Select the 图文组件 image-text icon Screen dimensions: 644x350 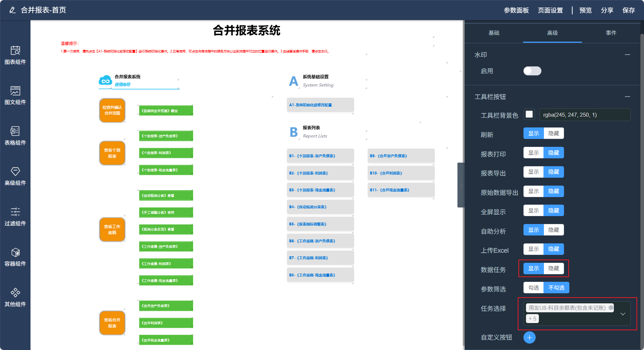pyautogui.click(x=15, y=91)
